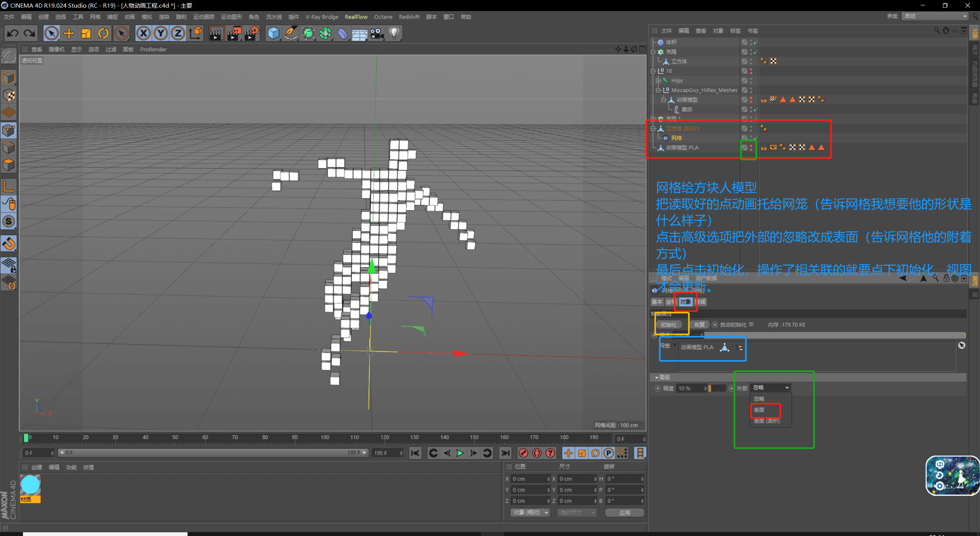This screenshot has width=980, height=536.
Task: Click the coordinate system icon
Action: (x=196, y=33)
